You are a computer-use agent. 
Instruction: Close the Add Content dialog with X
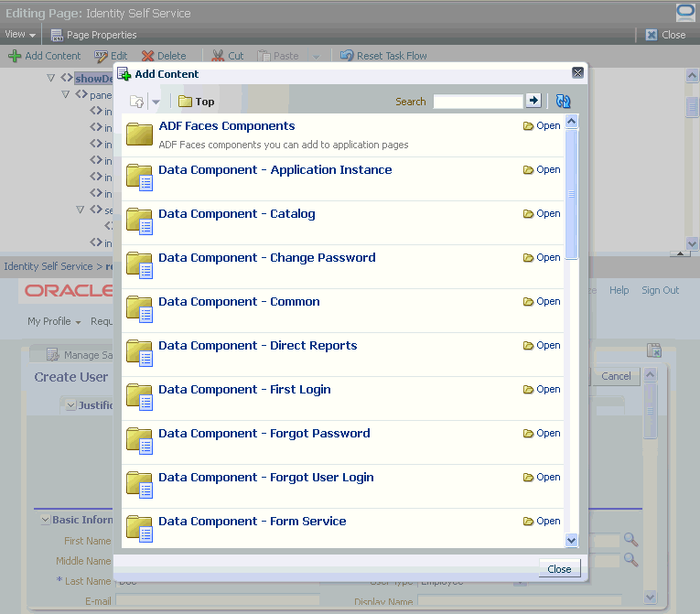(x=577, y=73)
